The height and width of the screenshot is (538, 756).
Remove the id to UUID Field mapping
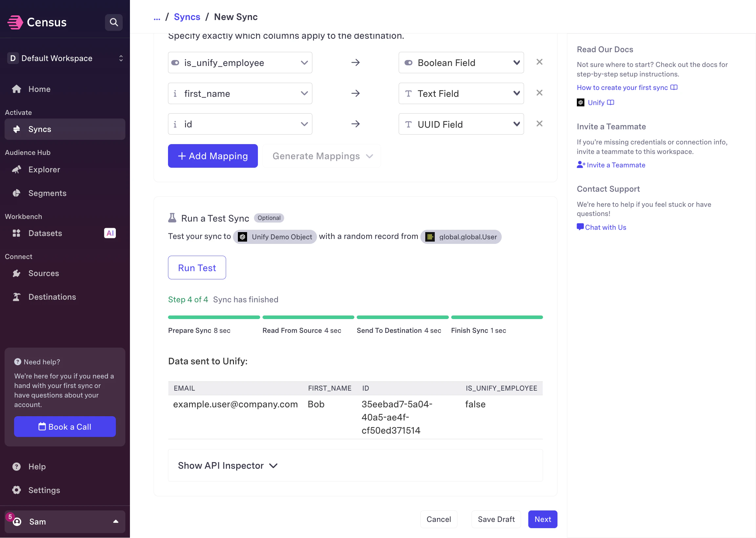pos(539,123)
